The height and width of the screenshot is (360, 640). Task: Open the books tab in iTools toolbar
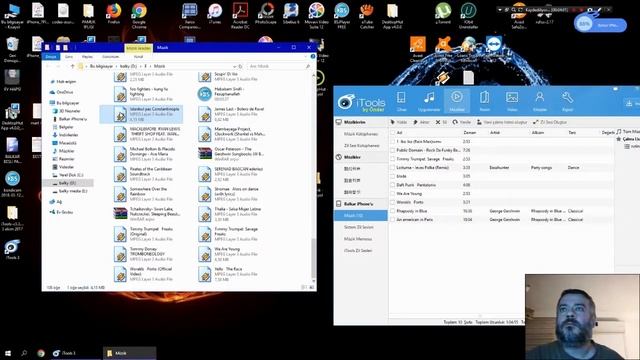pos(484,101)
